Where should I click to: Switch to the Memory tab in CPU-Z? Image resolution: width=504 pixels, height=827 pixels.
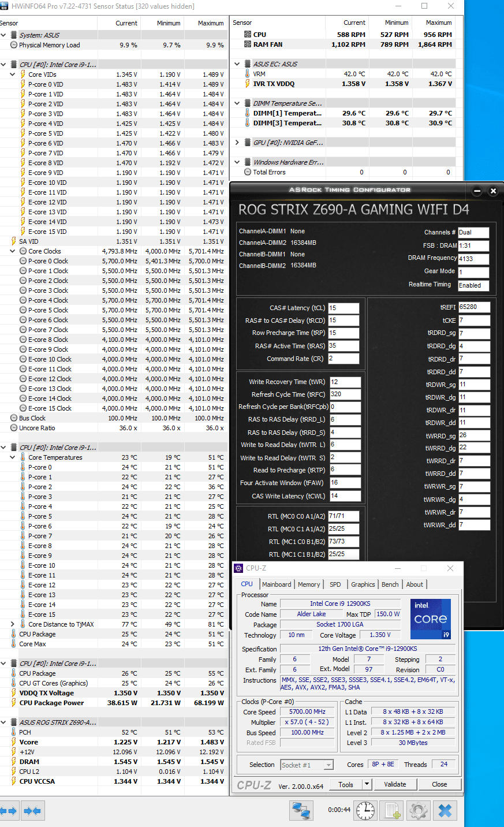pyautogui.click(x=309, y=584)
